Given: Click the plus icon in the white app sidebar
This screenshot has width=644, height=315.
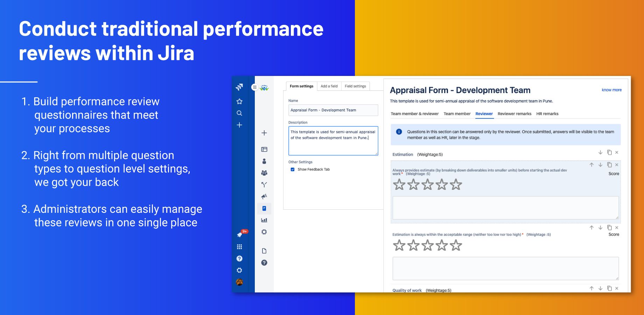Looking at the screenshot, I should (x=264, y=133).
